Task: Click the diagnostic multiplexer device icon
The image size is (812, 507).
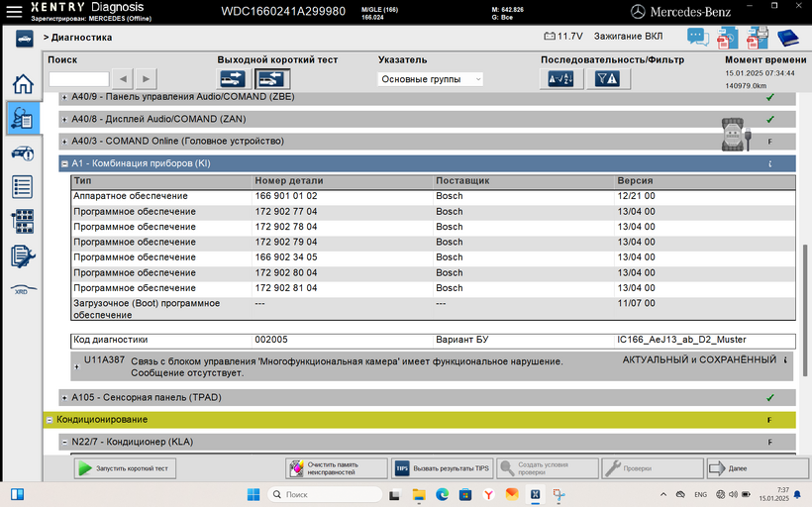Action: [x=736, y=134]
